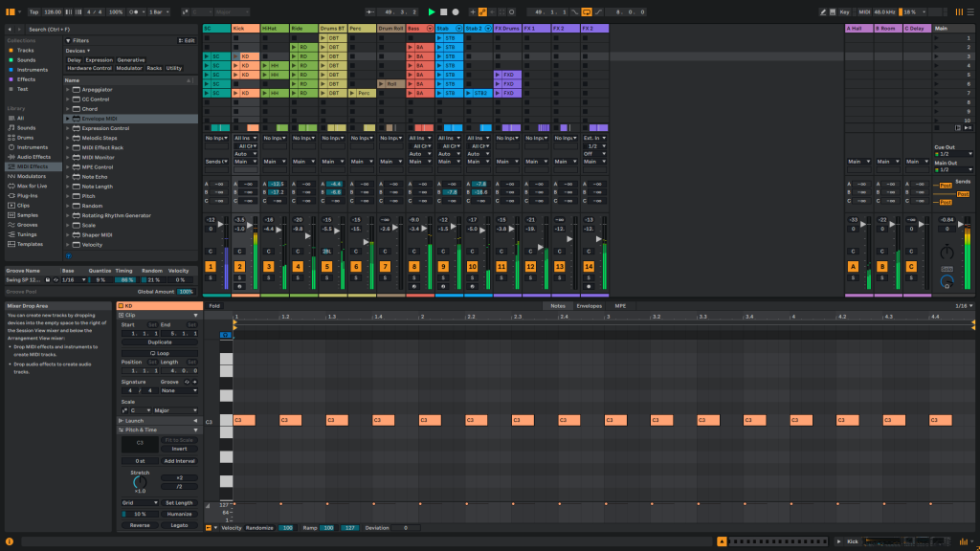The image size is (980, 551).
Task: Enter Key mapping mode
Action: click(844, 12)
